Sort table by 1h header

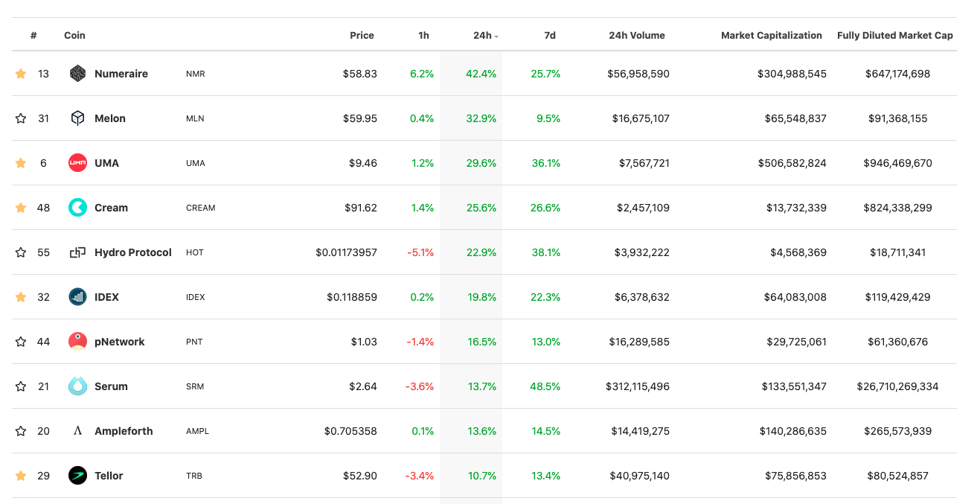coord(423,36)
